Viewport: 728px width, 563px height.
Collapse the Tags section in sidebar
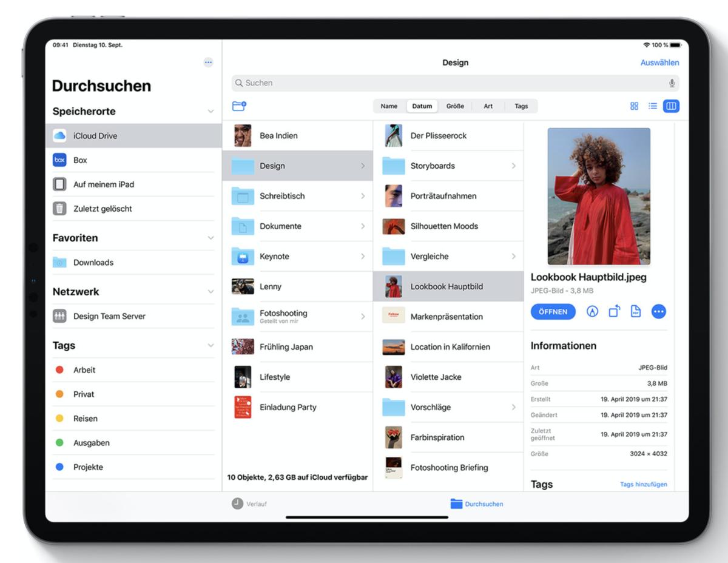pos(211,346)
